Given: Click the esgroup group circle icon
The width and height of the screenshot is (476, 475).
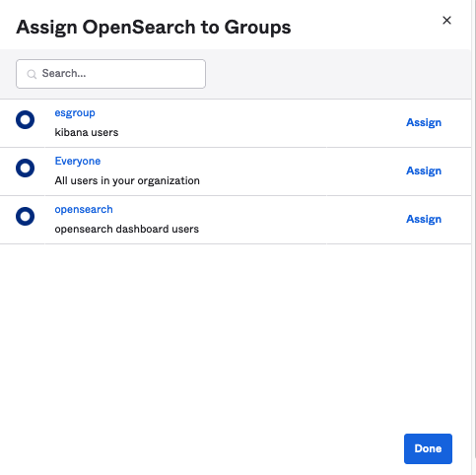Looking at the screenshot, I should coord(25,120).
